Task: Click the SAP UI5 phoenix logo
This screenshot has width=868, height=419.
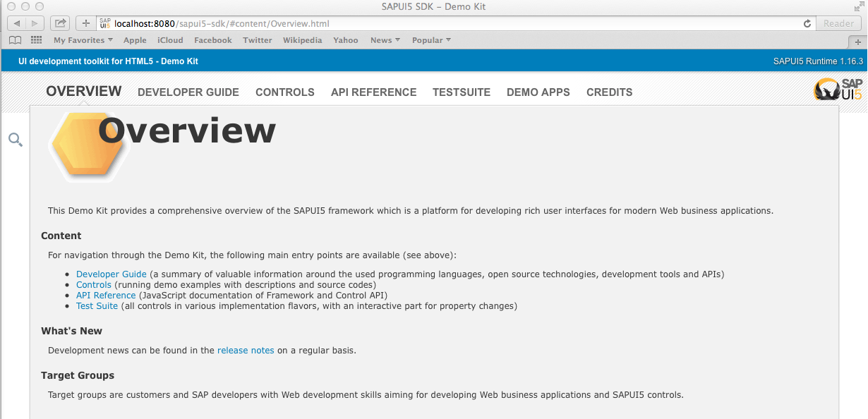Action: pos(838,90)
